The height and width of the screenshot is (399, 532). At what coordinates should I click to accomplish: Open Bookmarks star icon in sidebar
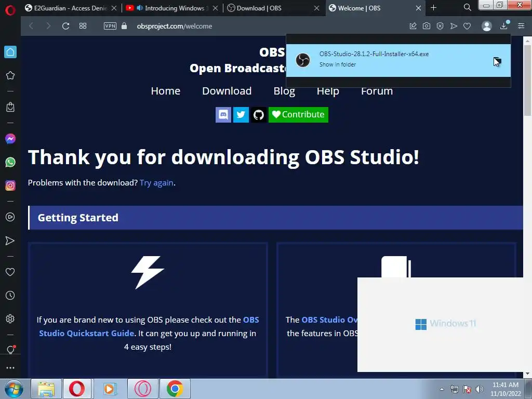10,75
